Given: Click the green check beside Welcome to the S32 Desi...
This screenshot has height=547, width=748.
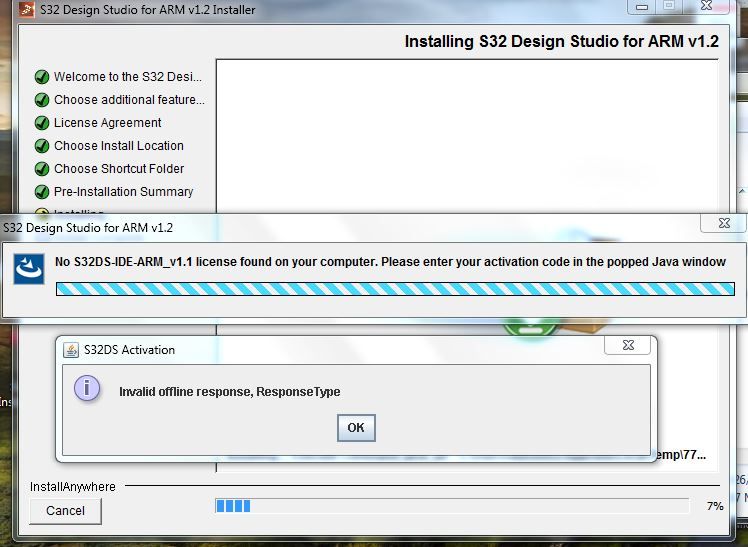Looking at the screenshot, I should (42, 77).
